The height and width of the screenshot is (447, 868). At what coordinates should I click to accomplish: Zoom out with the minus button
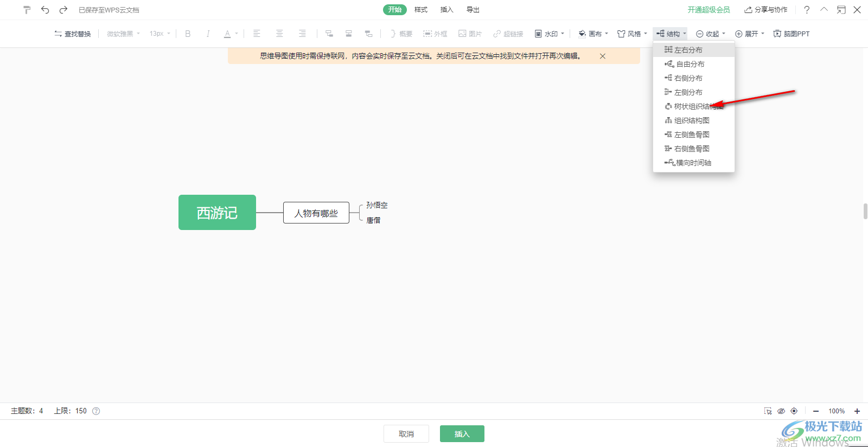(x=815, y=411)
